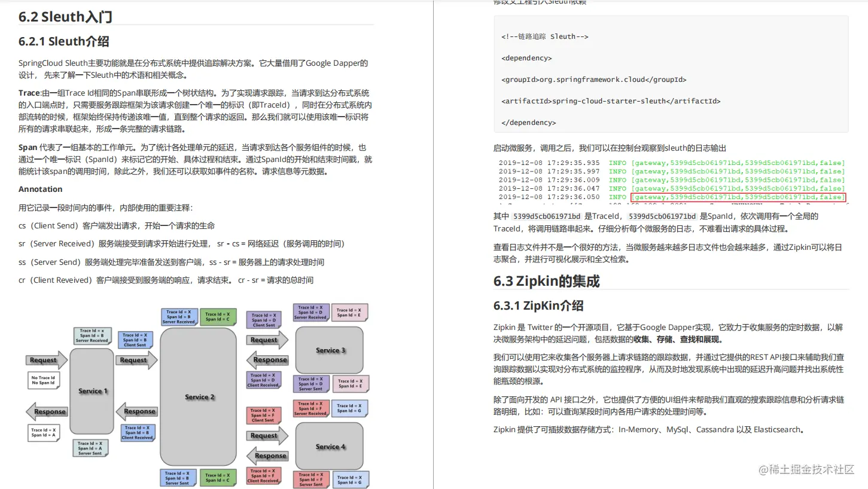The width and height of the screenshot is (868, 489).
Task: Click the heading "6.2.1 Sleuth介绍"
Action: pyautogui.click(x=63, y=41)
